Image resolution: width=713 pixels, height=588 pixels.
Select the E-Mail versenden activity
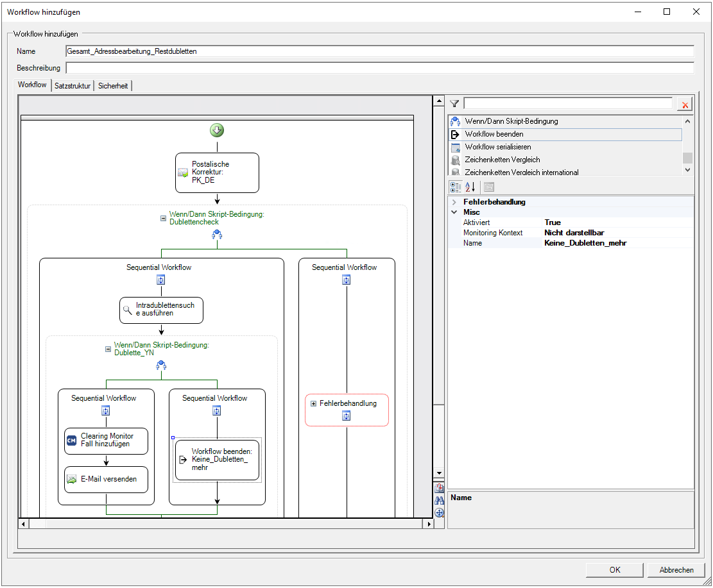pos(106,480)
